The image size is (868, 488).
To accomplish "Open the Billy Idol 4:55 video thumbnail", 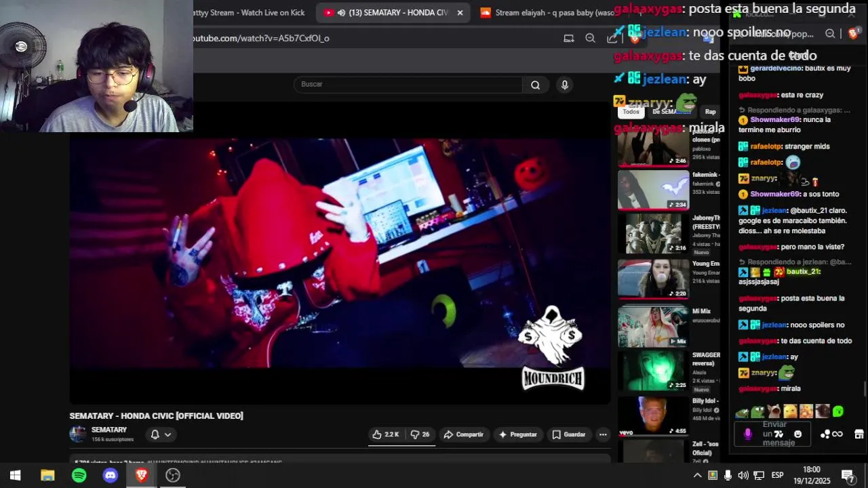I will pos(653,415).
